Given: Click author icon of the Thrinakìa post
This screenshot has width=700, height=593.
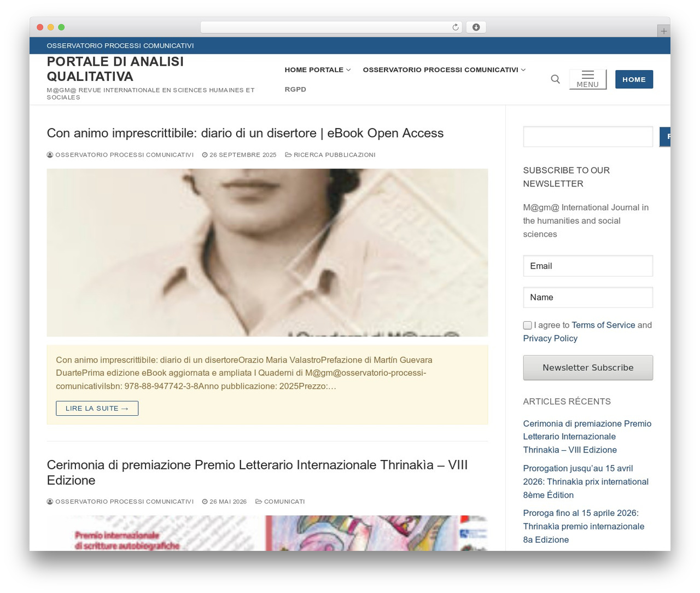Looking at the screenshot, I should (x=50, y=502).
